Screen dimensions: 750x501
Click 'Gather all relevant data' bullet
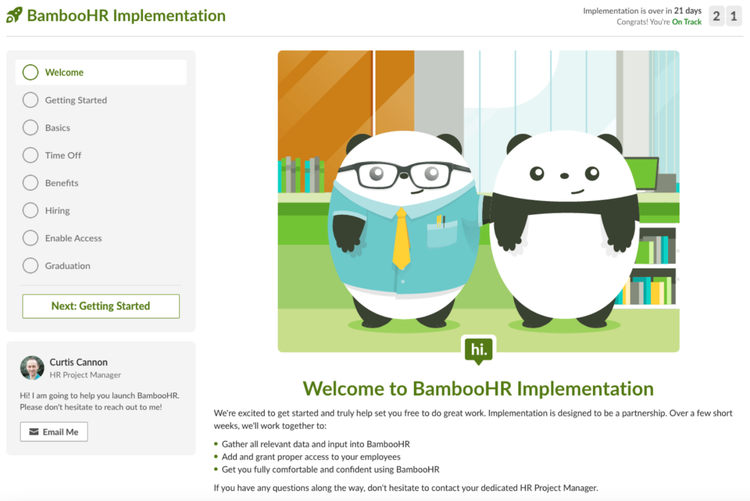[x=315, y=444]
